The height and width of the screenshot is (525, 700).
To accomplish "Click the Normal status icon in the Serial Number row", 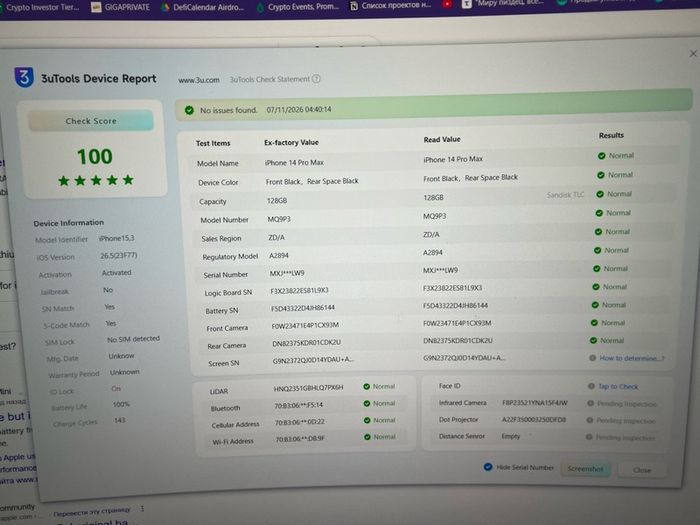I will point(596,269).
